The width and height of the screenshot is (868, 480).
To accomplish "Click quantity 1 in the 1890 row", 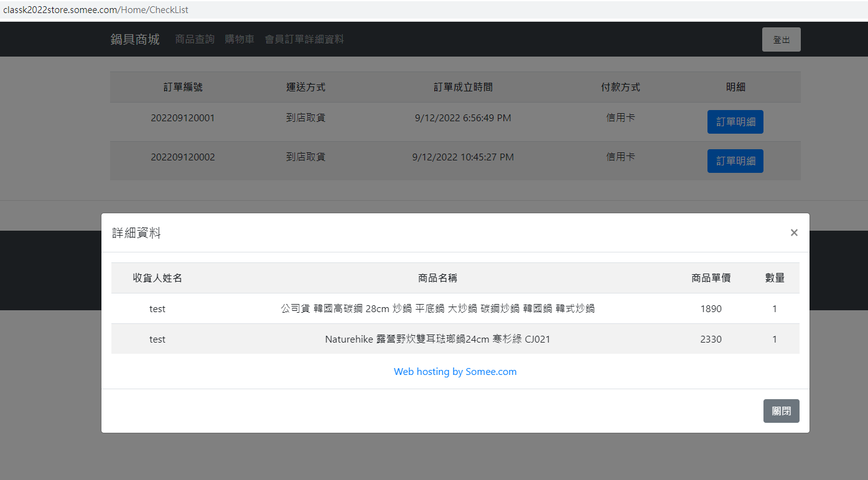I will tap(775, 308).
